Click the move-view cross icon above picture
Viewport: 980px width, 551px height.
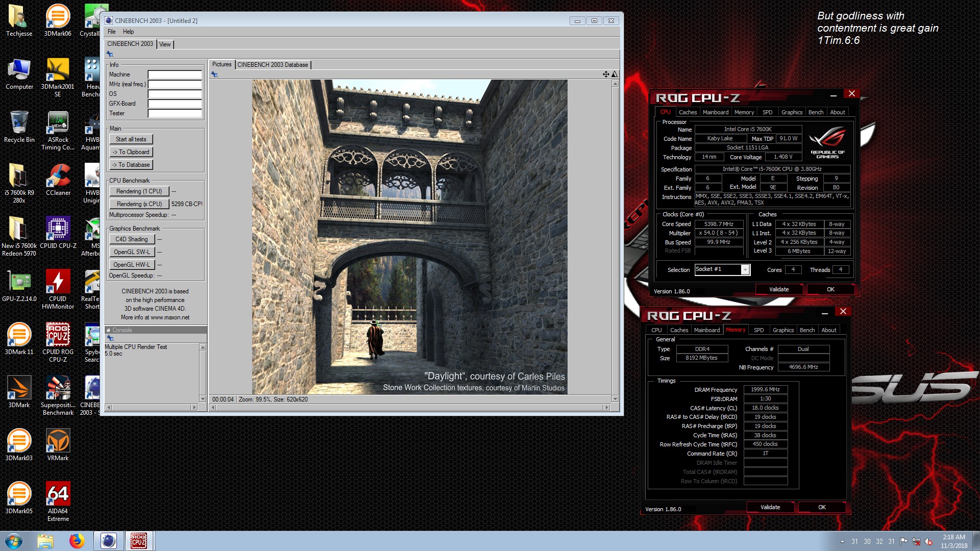tap(606, 74)
